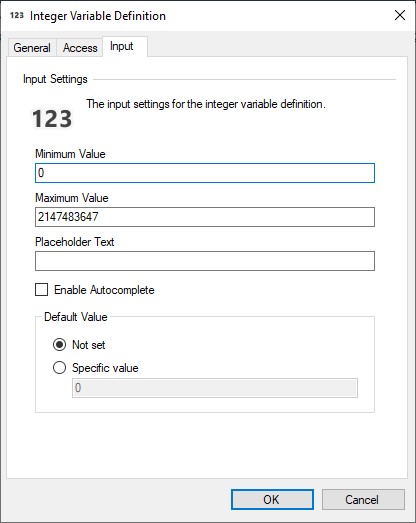The image size is (416, 523).
Task: Focus the Minimum Value input field
Action: click(x=205, y=173)
